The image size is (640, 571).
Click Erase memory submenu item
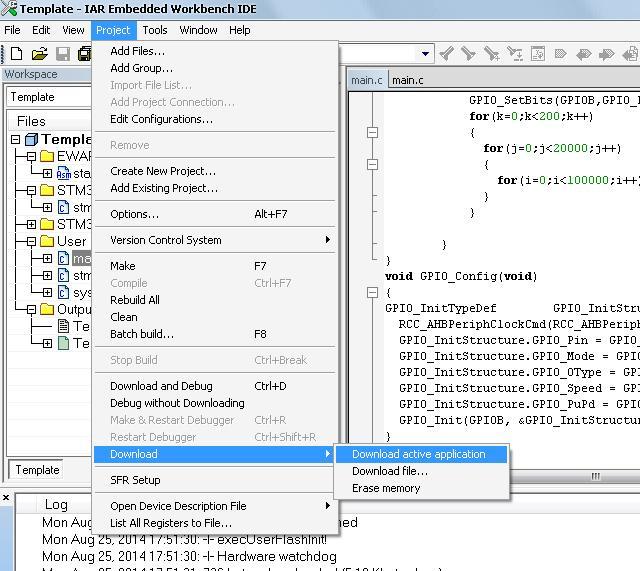tap(421, 489)
